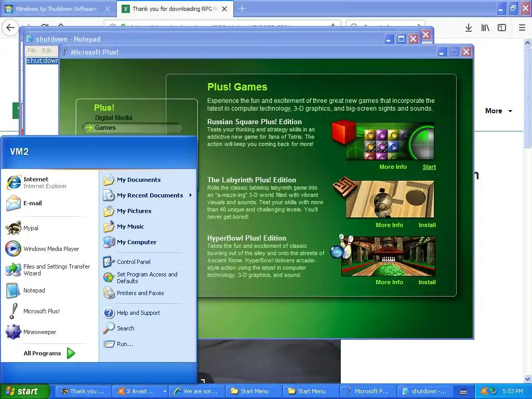Viewport: 532px width, 399px height.
Task: Toggle Firefox sidebar icon
Action: pyautogui.click(x=502, y=28)
